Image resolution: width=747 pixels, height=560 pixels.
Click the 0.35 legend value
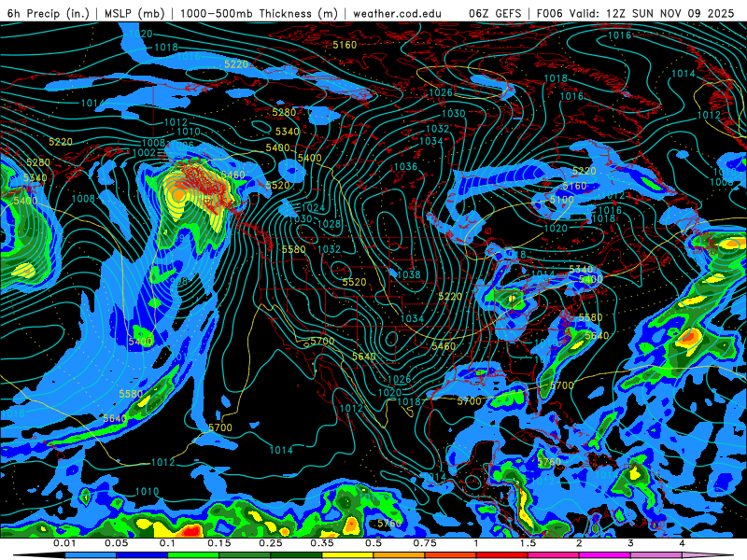pos(322,543)
